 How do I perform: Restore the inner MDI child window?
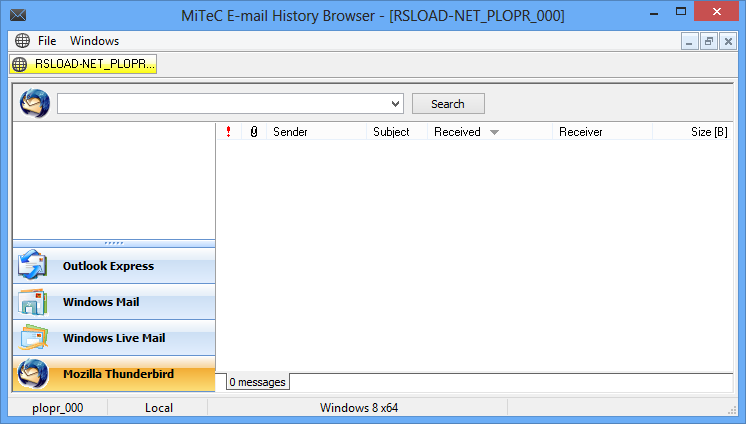[x=709, y=41]
